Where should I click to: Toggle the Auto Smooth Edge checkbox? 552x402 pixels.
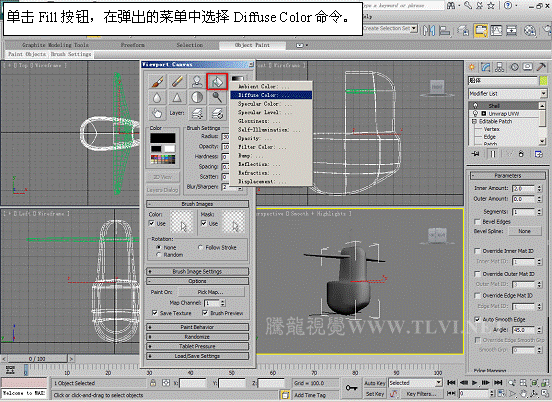point(477,319)
